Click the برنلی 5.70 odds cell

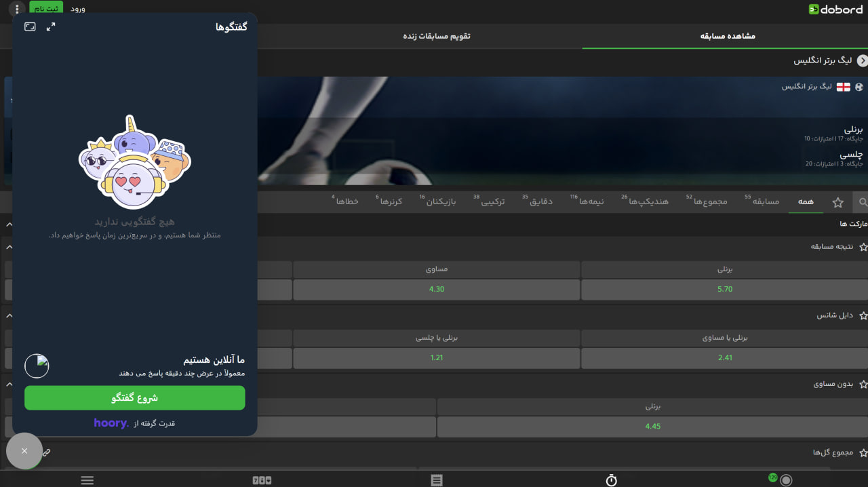724,289
